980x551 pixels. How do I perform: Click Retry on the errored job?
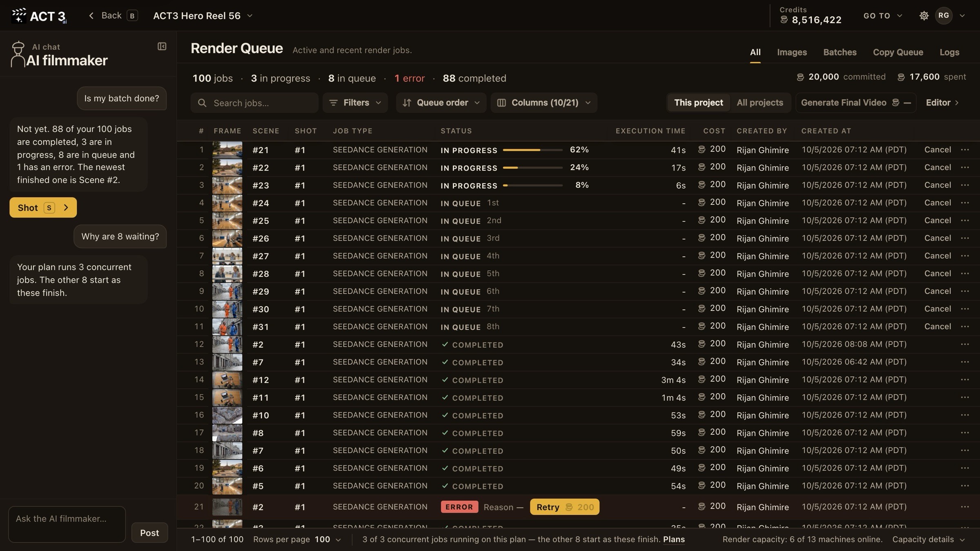[564, 507]
